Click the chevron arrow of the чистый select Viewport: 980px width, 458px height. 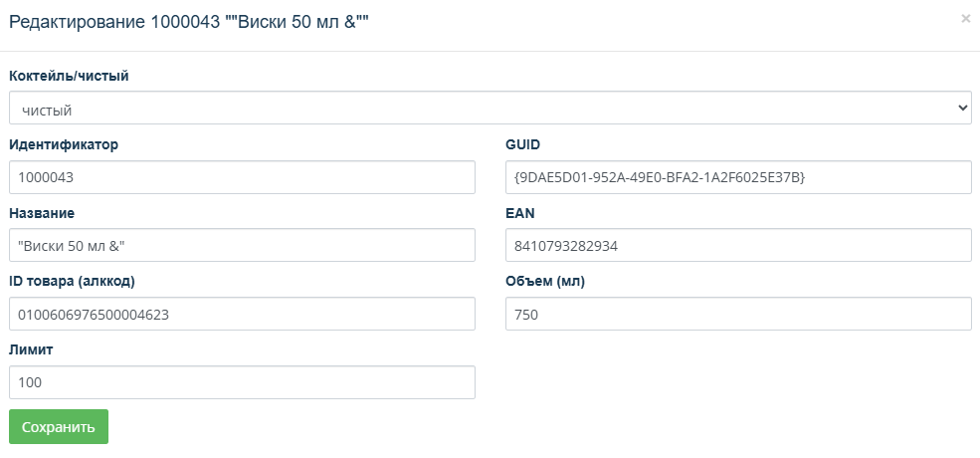tap(961, 108)
